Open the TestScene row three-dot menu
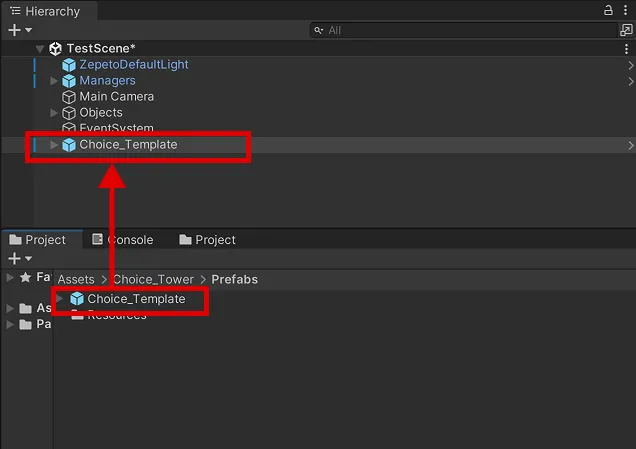The width and height of the screenshot is (636, 449). click(626, 49)
